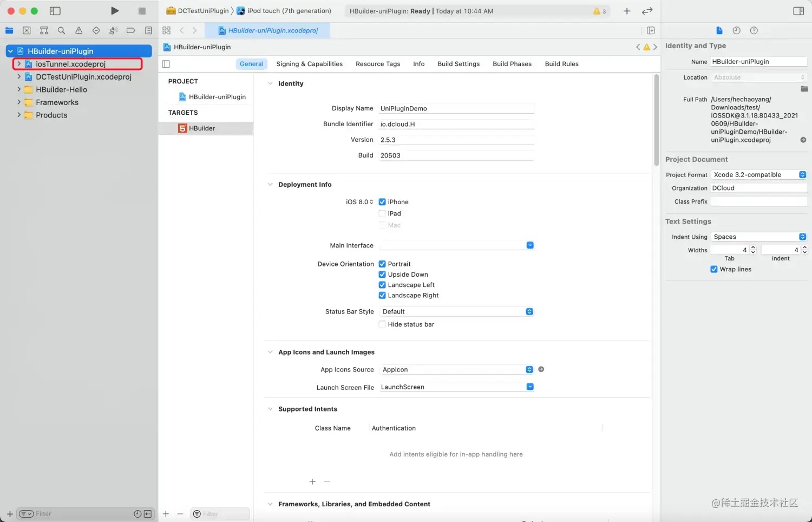
Task: Stop the running build
Action: tap(142, 11)
